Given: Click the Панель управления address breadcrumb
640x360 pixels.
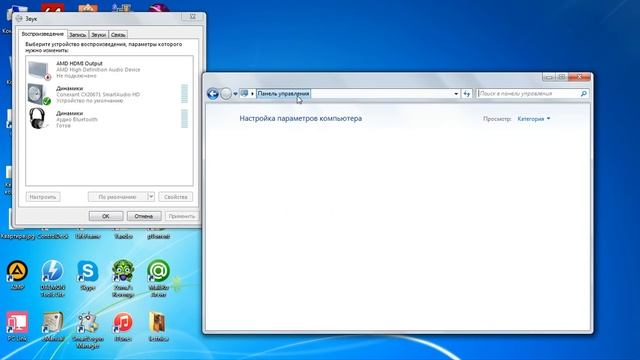Looking at the screenshot, I should 283,93.
